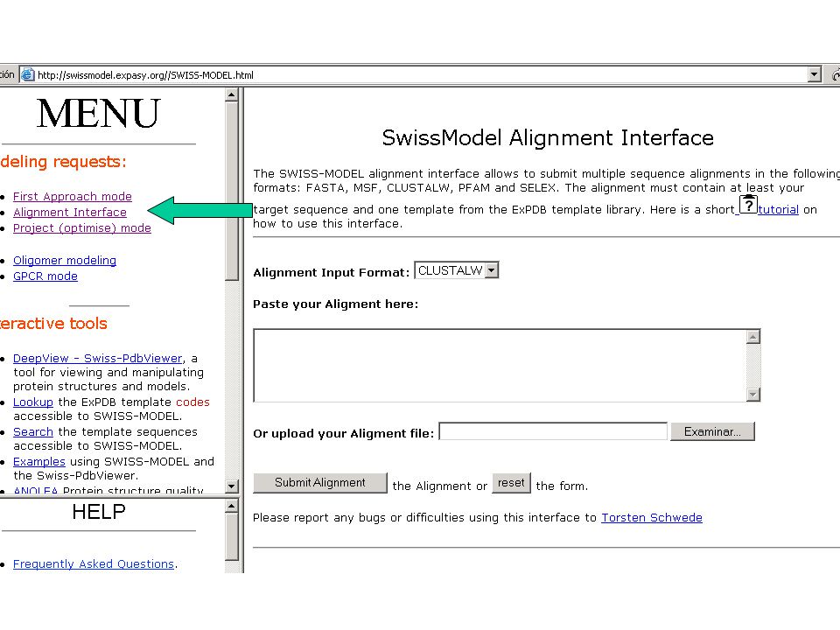The width and height of the screenshot is (840, 630).
Task: Open Frequently Asked Questions link
Action: click(x=94, y=564)
